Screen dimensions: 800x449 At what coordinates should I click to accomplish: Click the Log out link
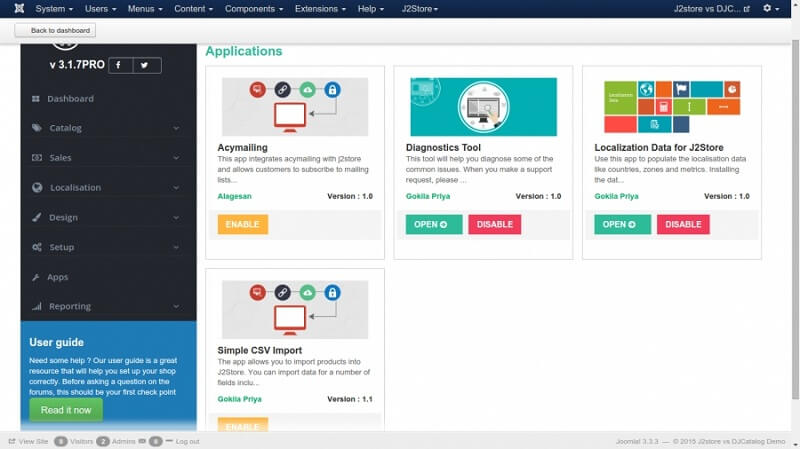pos(187,441)
